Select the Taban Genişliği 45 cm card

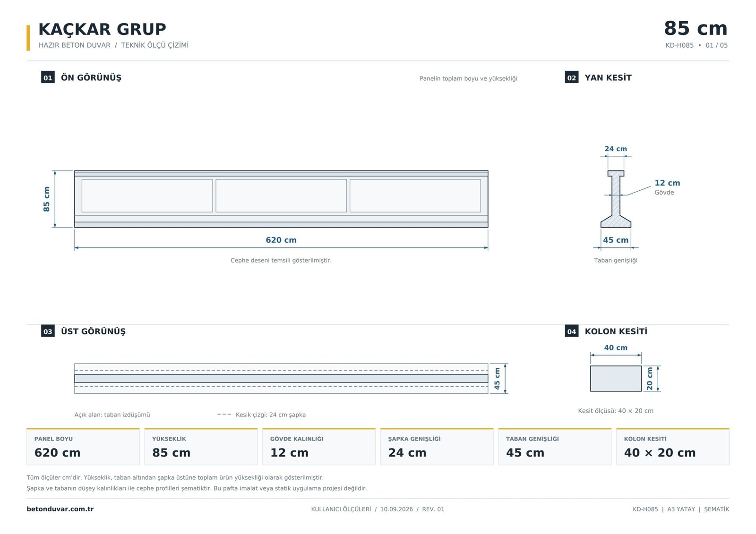point(555,447)
